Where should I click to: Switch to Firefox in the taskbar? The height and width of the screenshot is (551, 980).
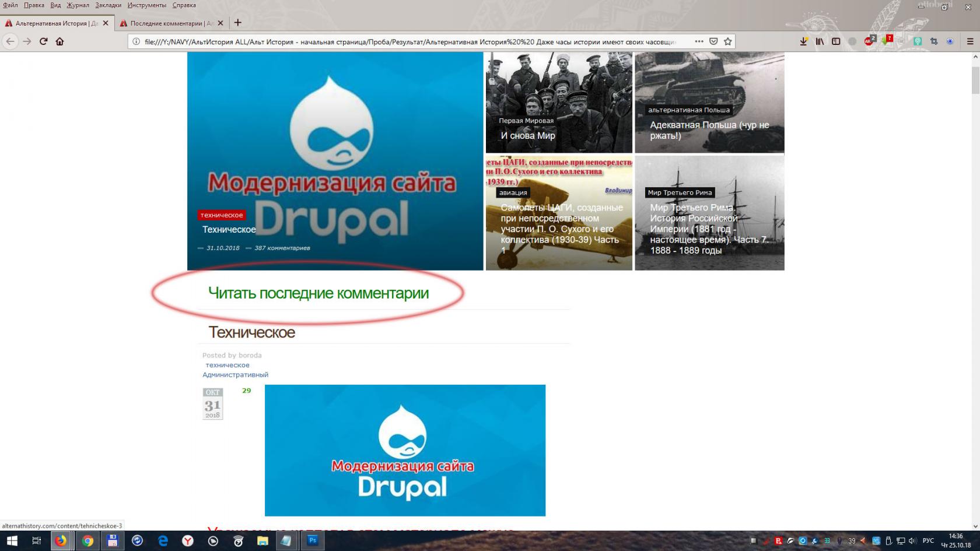[x=61, y=541]
